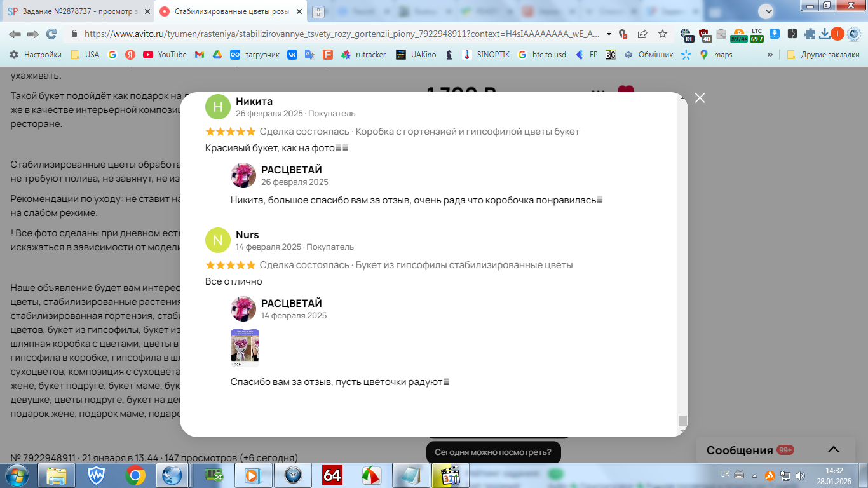Select the Стабилизированные цветы розы tab
Image resolution: width=868 pixels, height=488 pixels.
pyautogui.click(x=232, y=11)
